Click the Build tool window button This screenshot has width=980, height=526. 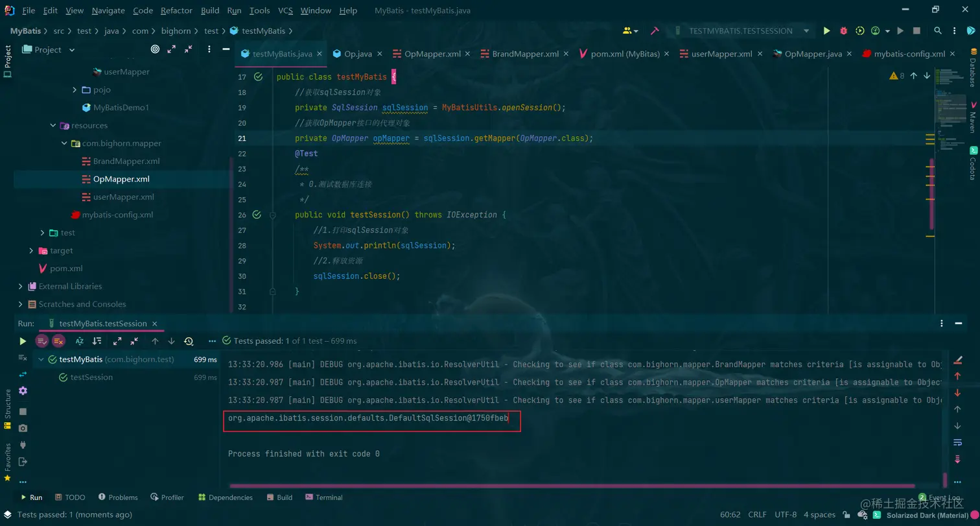[279, 497]
